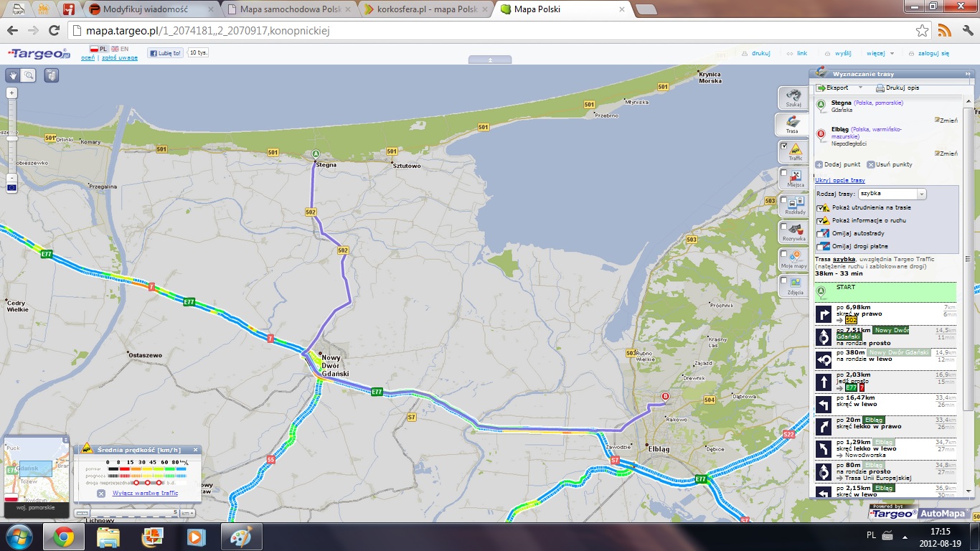This screenshot has height=551, width=980.
Task: Zoom in with the plus button
Action: [x=11, y=93]
